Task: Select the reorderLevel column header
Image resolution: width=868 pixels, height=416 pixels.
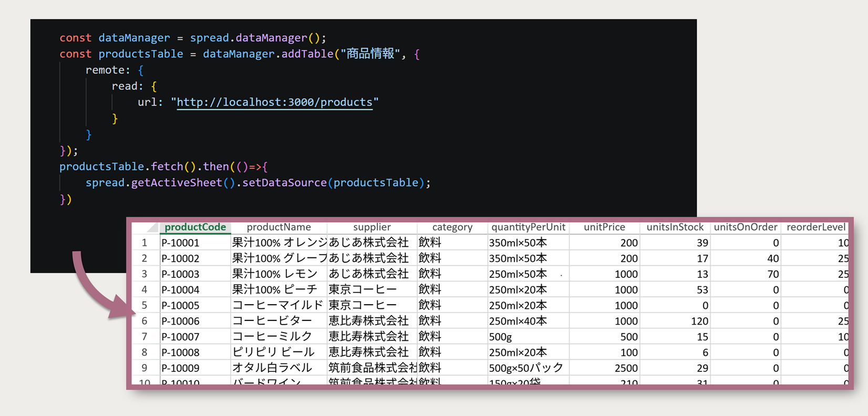Action: click(x=815, y=227)
